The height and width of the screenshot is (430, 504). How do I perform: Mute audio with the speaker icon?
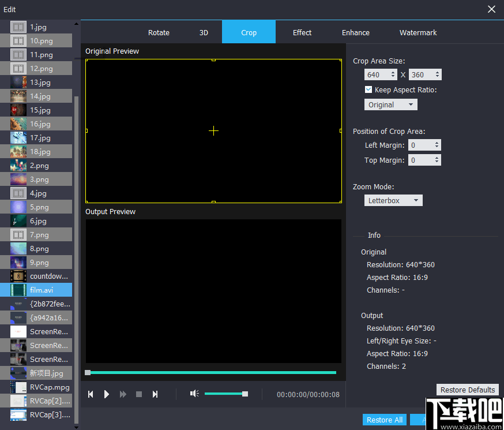194,394
